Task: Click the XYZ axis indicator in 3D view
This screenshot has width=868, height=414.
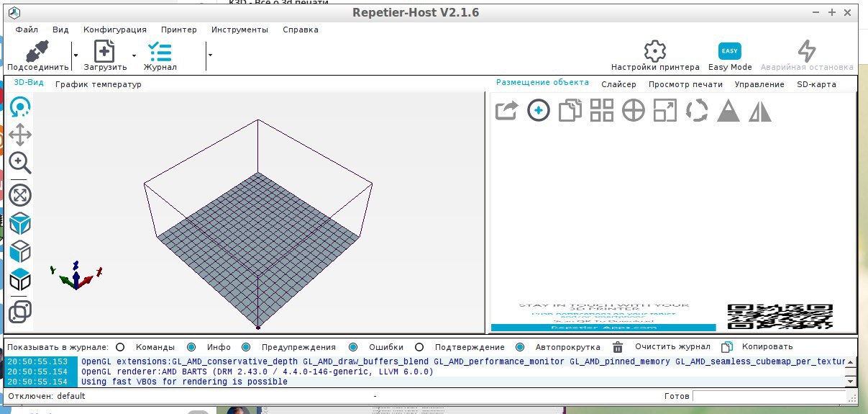Action: click(77, 276)
